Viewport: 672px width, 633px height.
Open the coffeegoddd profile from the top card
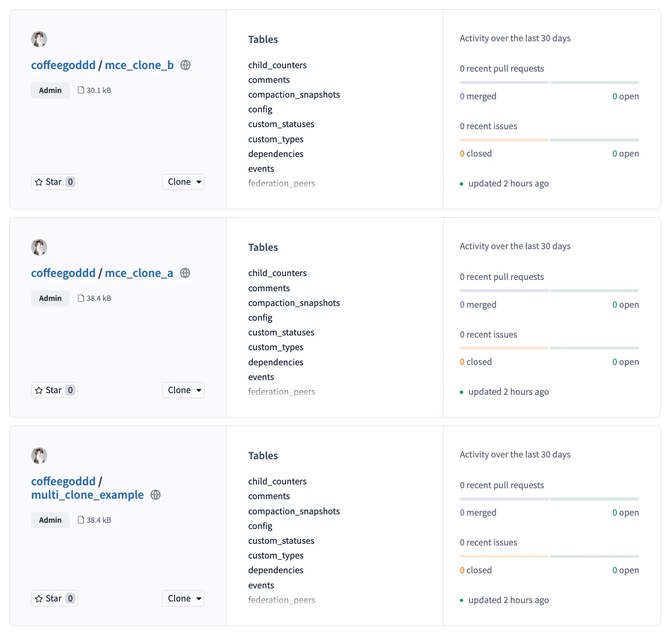[x=63, y=65]
